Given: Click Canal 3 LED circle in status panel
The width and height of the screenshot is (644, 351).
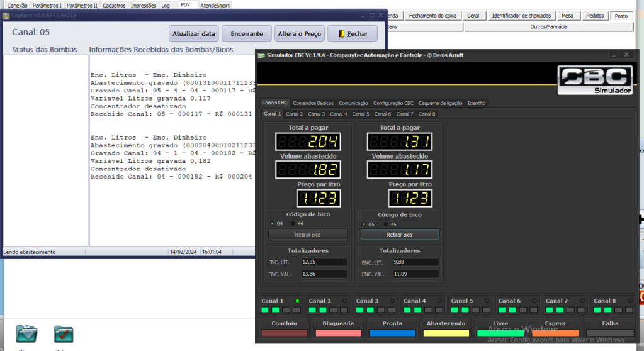Looking at the screenshot, I should point(392,301).
